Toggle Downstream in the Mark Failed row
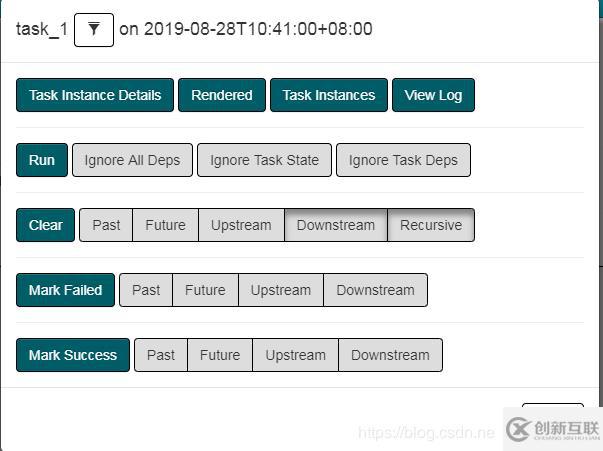 (375, 290)
